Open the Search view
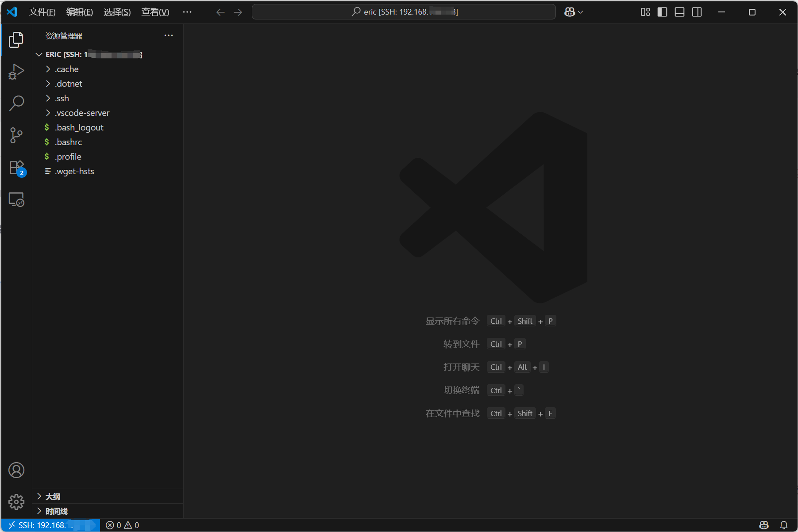 (x=16, y=103)
